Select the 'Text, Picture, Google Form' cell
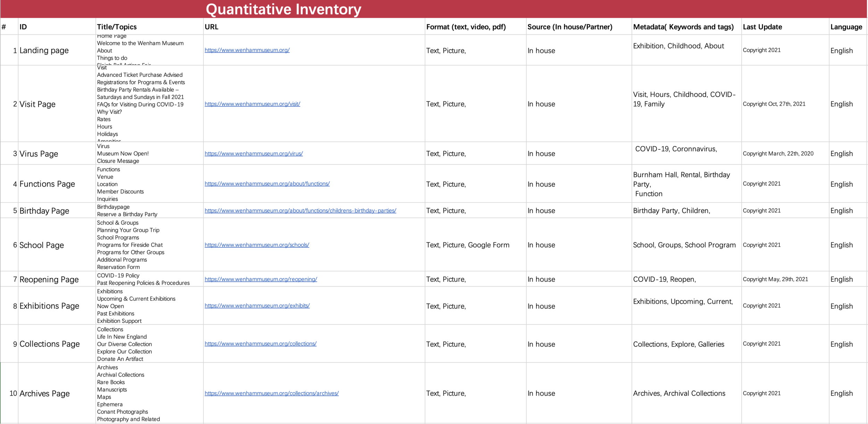Image resolution: width=868 pixels, height=424 pixels. 467,245
